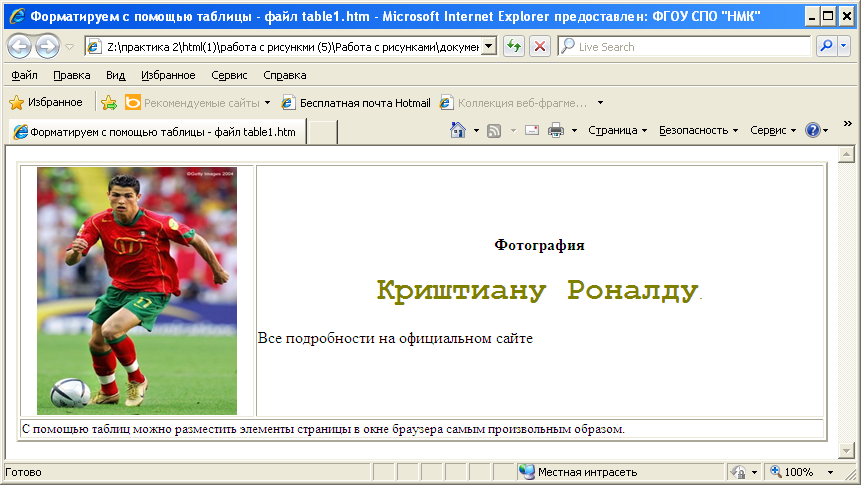Click the red Stop loading button
Screen dimensions: 861x485
tap(540, 47)
